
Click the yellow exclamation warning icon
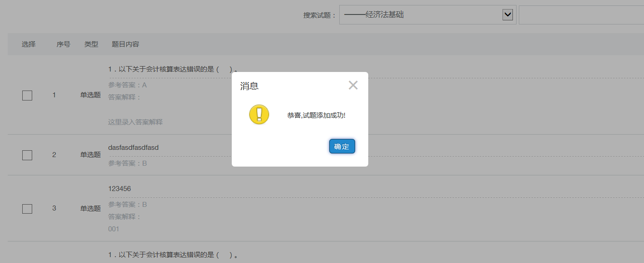pos(259,115)
